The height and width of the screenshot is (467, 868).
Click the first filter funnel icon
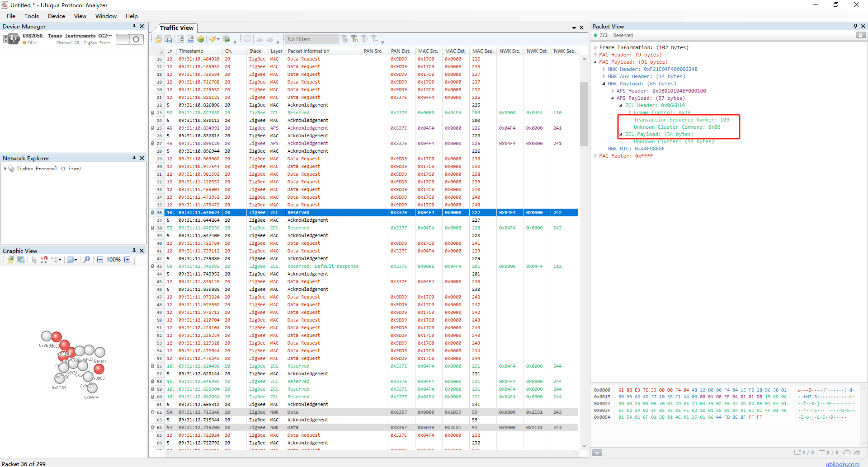pyautogui.click(x=345, y=39)
